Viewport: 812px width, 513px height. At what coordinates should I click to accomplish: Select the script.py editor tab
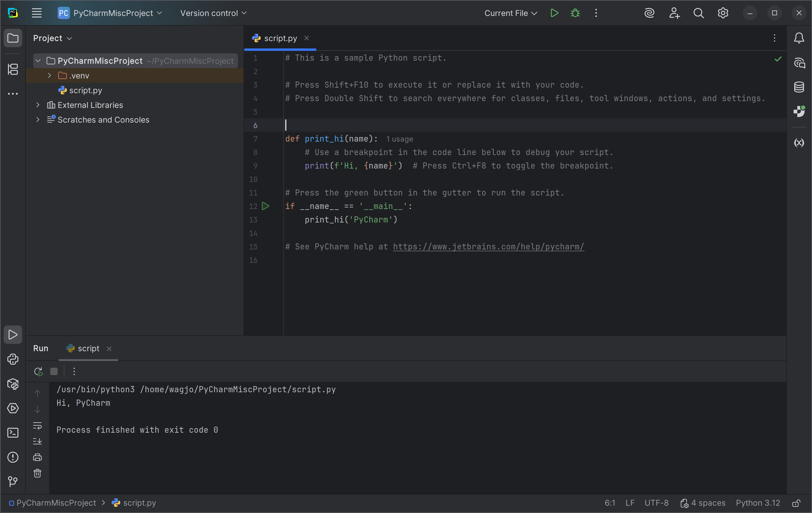280,38
